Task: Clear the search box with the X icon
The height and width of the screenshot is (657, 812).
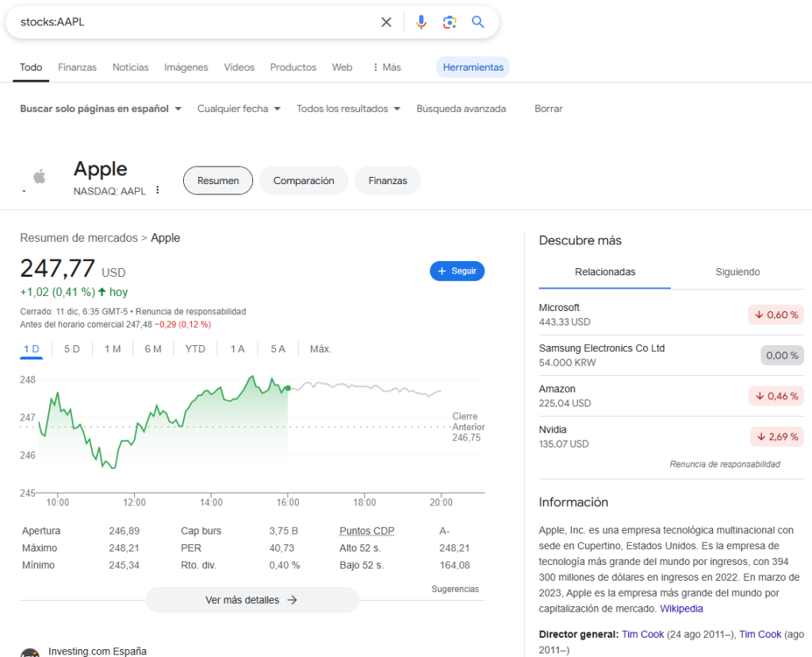Action: tap(386, 22)
